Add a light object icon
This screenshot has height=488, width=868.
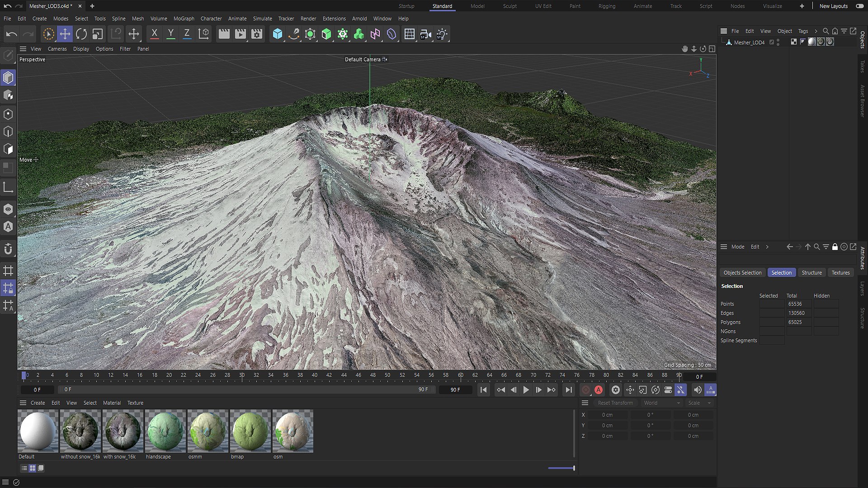click(x=442, y=34)
